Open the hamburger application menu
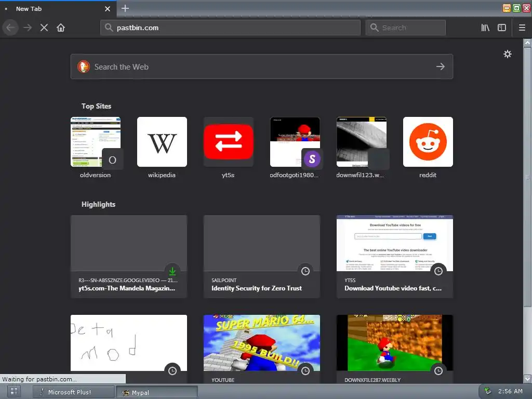Screen dimensions: 532x399 point(522,28)
